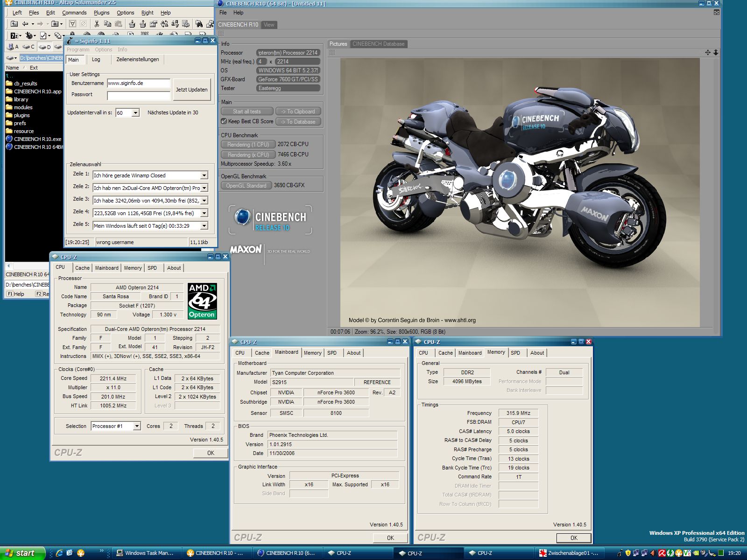The height and width of the screenshot is (560, 747).
Task: Open the Zeileneinstellungen tab in Siginfo
Action: point(138,59)
